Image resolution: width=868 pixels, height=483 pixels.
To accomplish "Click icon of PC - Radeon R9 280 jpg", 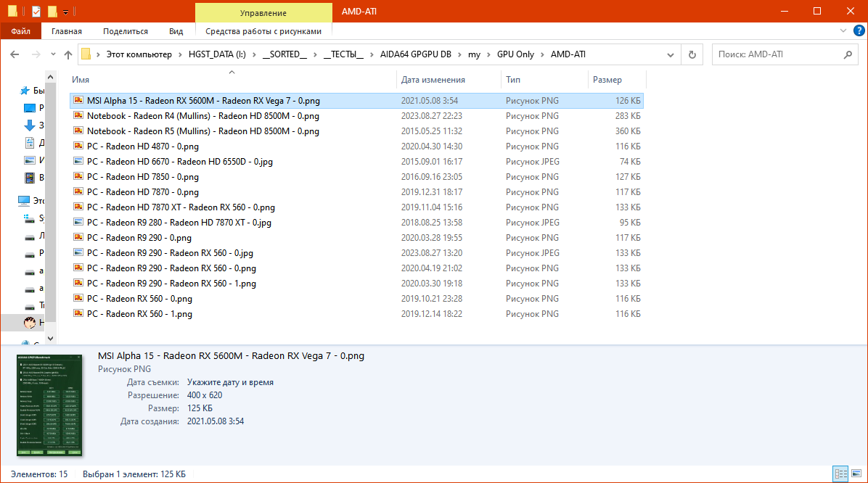I will coord(78,223).
